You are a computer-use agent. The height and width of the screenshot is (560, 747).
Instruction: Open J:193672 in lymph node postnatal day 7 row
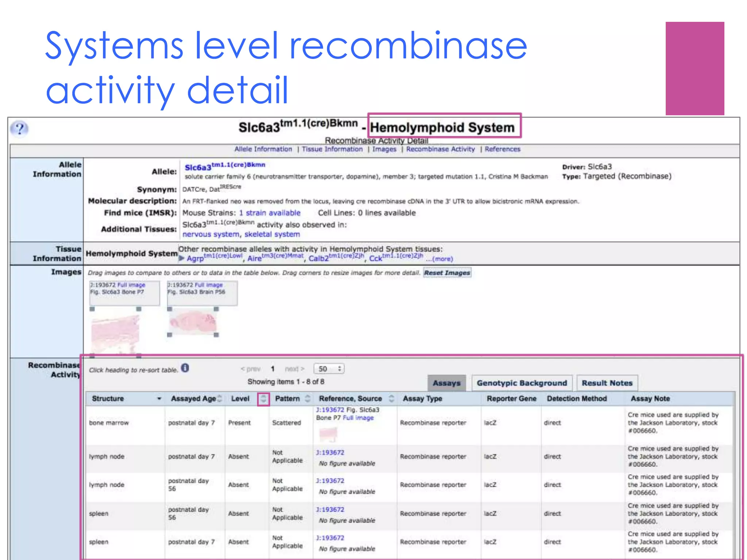[x=330, y=452]
